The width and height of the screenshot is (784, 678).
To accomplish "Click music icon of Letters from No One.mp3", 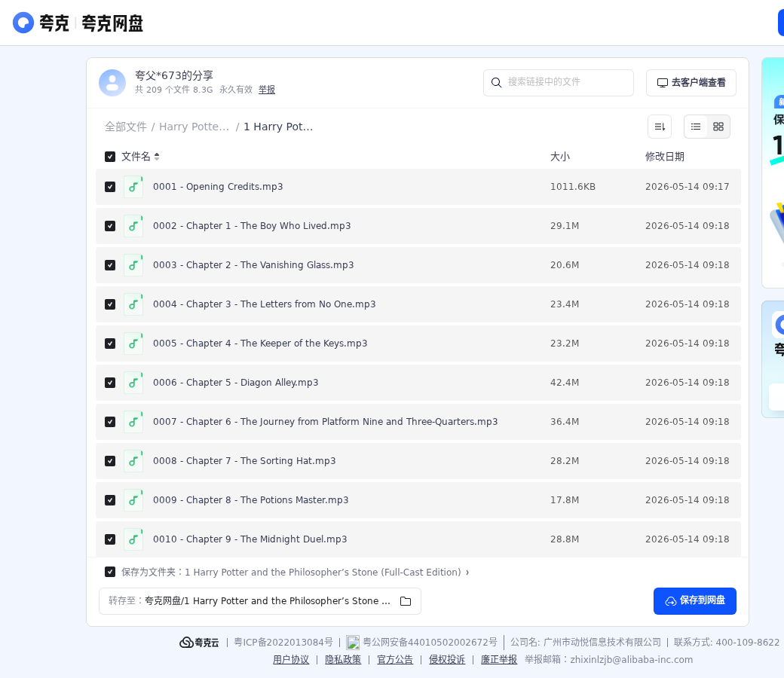I will [133, 304].
